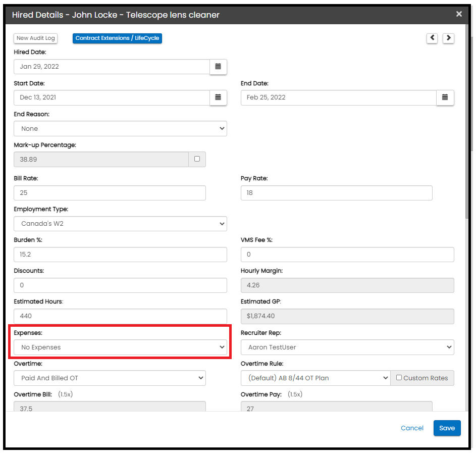Open the Start Date calendar picker
This screenshot has height=454, width=476.
[x=218, y=97]
